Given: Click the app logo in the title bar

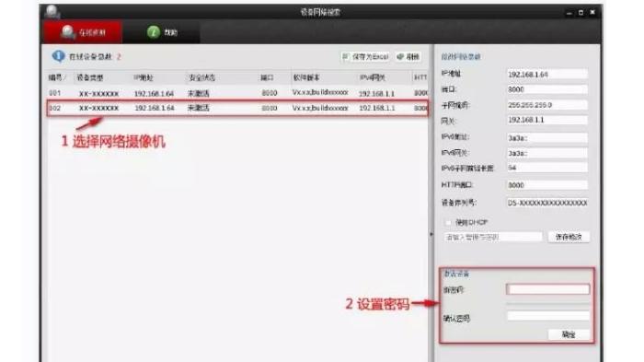Looking at the screenshot, I should tap(52, 12).
